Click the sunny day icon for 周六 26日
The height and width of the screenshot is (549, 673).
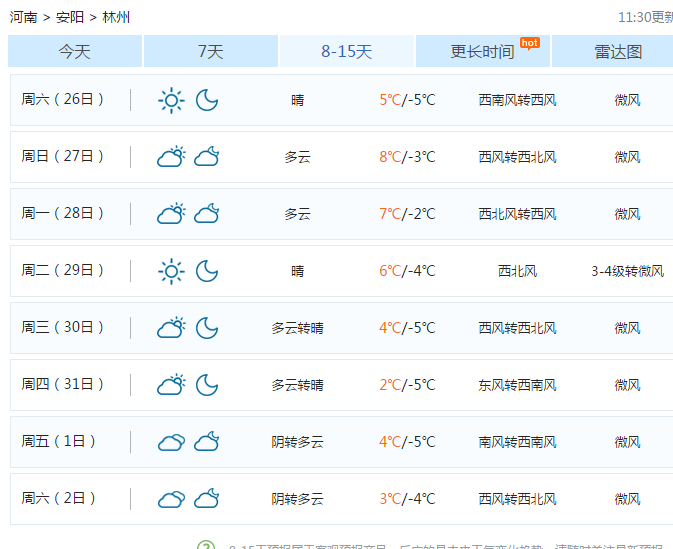[x=171, y=100]
